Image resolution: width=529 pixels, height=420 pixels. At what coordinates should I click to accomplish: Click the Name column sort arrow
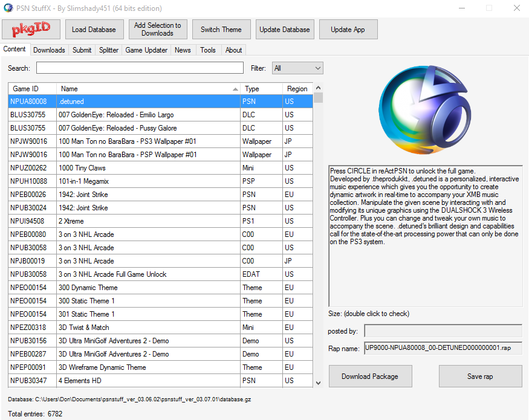[235, 89]
